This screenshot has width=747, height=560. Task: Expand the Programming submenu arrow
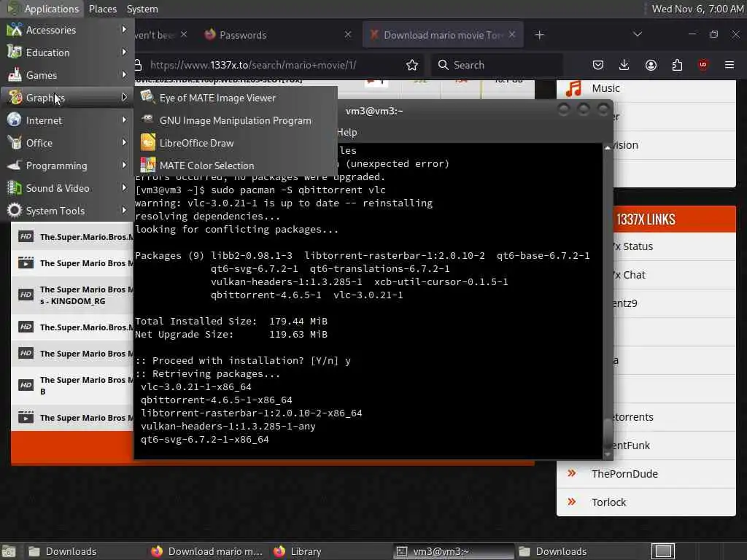click(x=124, y=165)
